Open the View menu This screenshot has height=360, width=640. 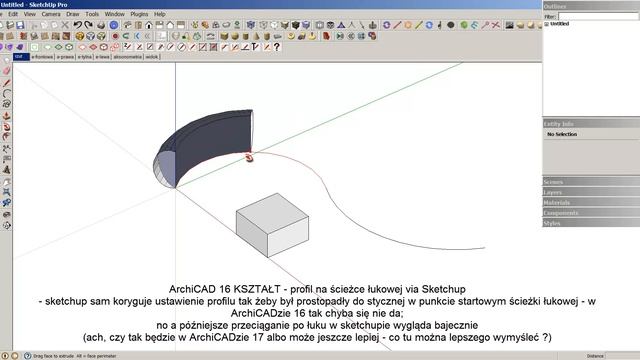(x=29, y=14)
